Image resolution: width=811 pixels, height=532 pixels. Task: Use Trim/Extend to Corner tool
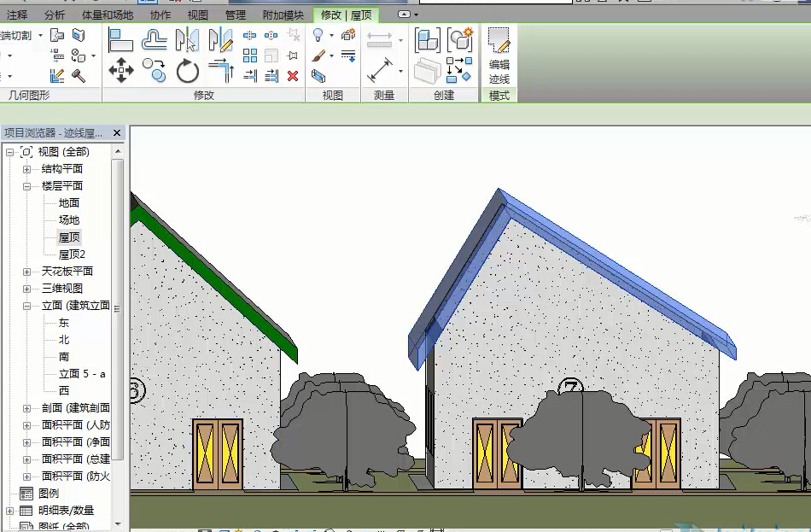[221, 70]
